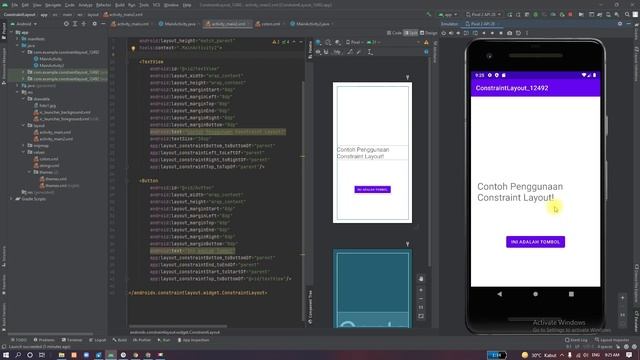Click the collapse all icon in Project panel
640x360 pixels.
tap(84, 24)
